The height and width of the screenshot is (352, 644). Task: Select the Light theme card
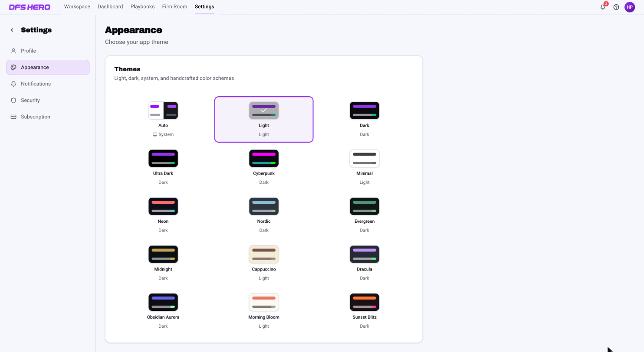264,119
